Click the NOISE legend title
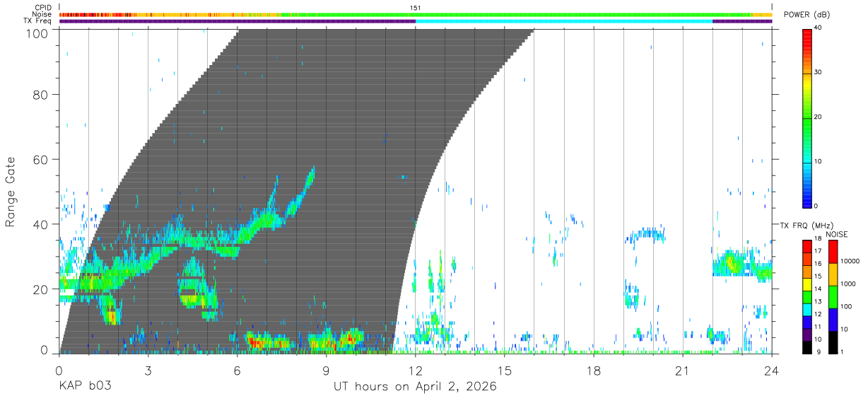This screenshot has width=868, height=401. (x=836, y=234)
